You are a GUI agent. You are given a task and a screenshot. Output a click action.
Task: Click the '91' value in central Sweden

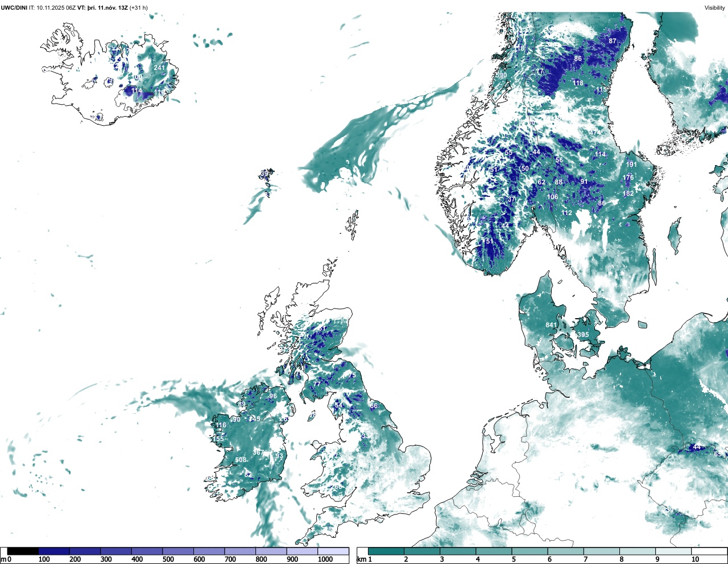584,182
